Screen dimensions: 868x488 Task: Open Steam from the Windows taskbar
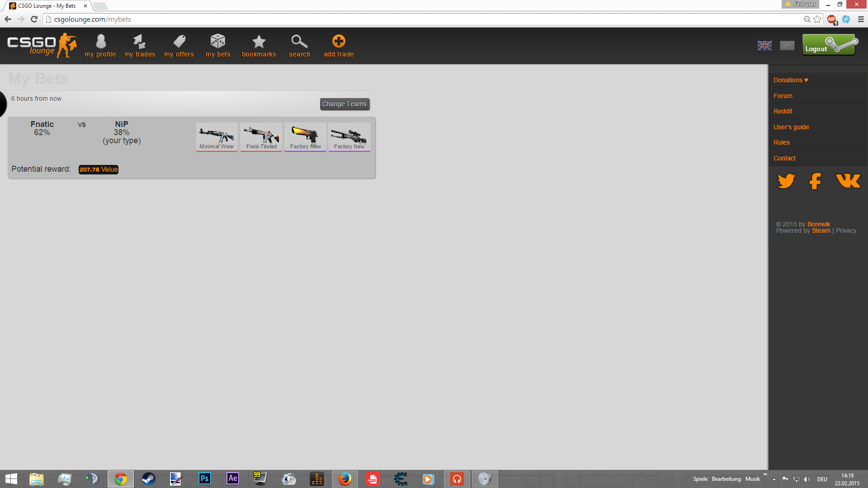pyautogui.click(x=149, y=479)
